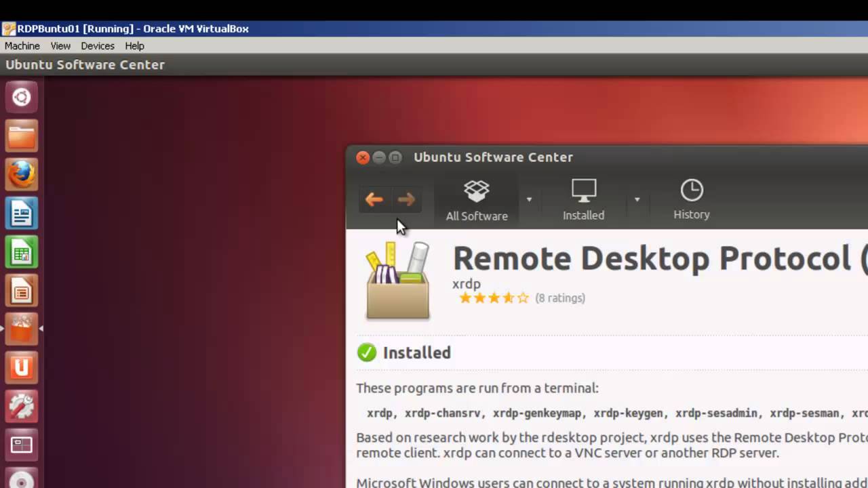Open the Workspace Switcher in launcher

22,445
